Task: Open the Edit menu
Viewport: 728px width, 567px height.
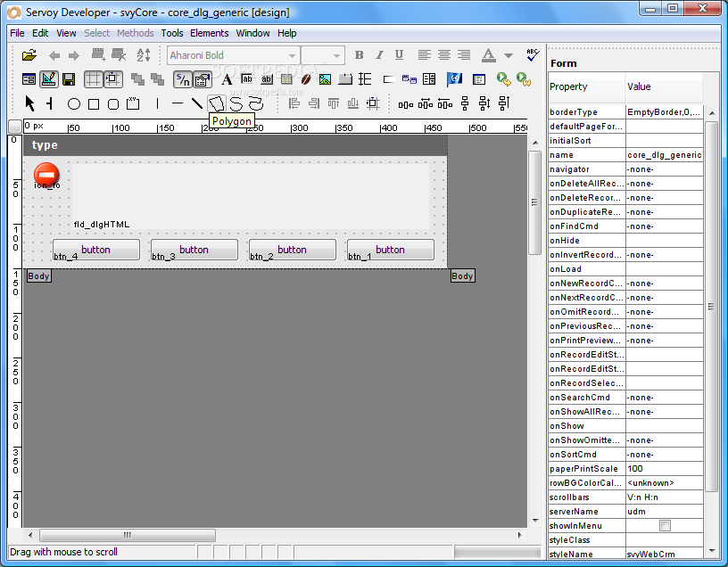Action: point(40,33)
